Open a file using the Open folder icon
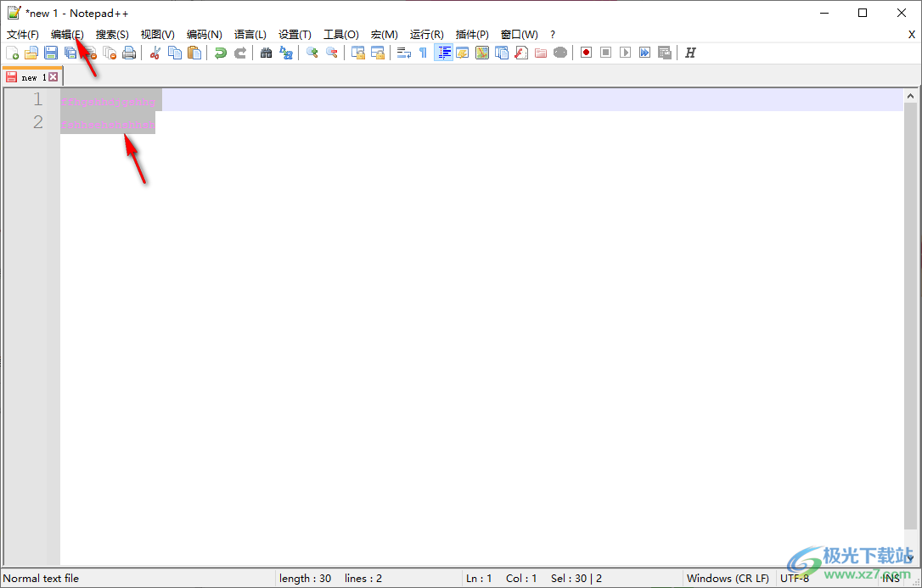Screen dimensions: 922x588 31,52
